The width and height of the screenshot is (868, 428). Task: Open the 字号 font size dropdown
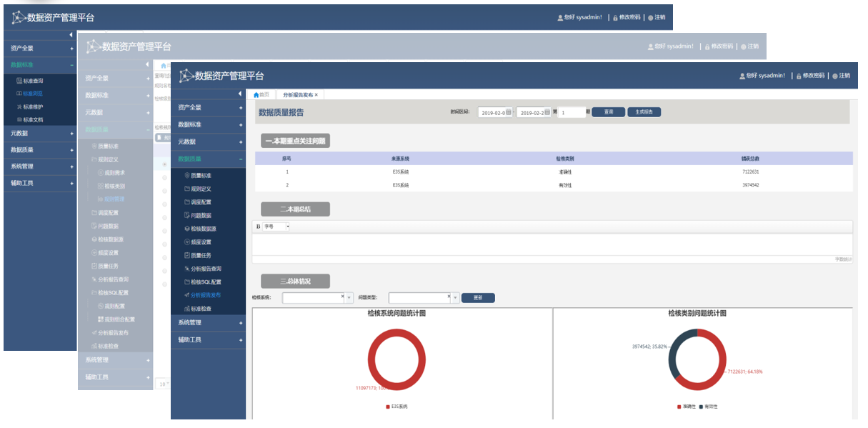pyautogui.click(x=276, y=227)
